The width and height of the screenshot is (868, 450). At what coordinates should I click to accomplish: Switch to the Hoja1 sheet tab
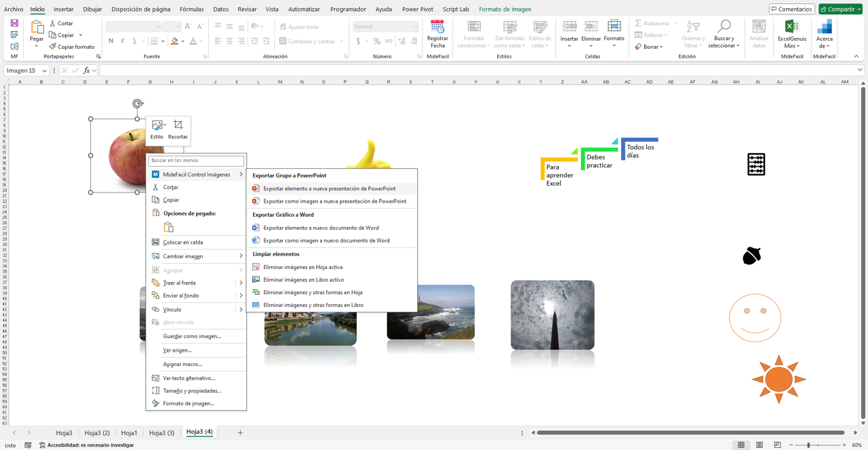(129, 432)
